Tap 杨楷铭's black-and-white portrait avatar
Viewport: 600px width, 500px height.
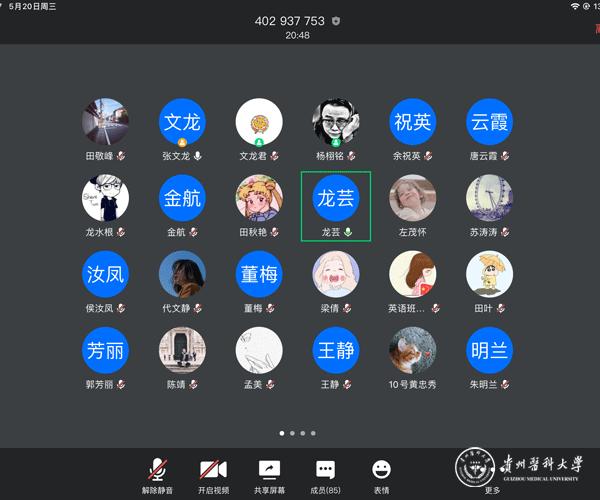pos(336,122)
